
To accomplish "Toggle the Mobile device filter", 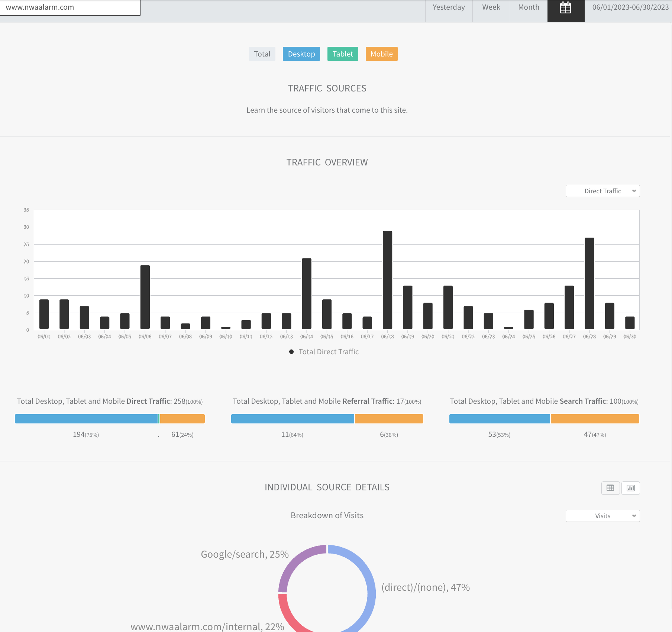I will (382, 54).
